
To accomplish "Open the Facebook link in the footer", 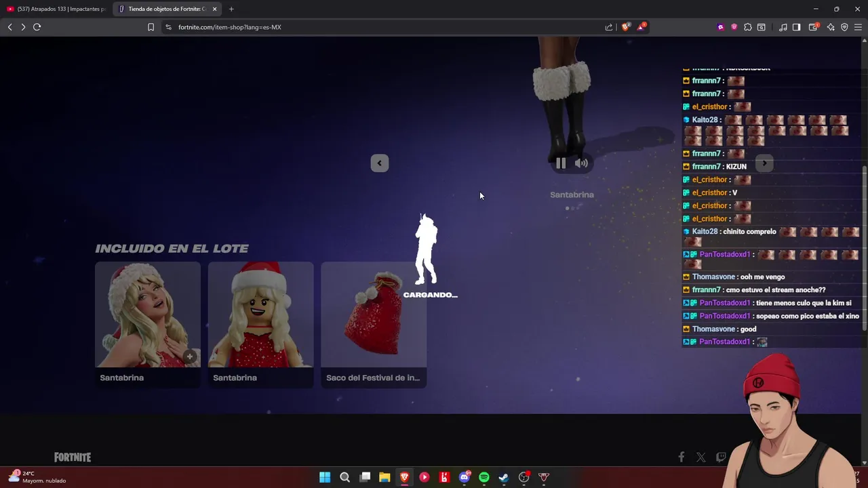I will (682, 457).
